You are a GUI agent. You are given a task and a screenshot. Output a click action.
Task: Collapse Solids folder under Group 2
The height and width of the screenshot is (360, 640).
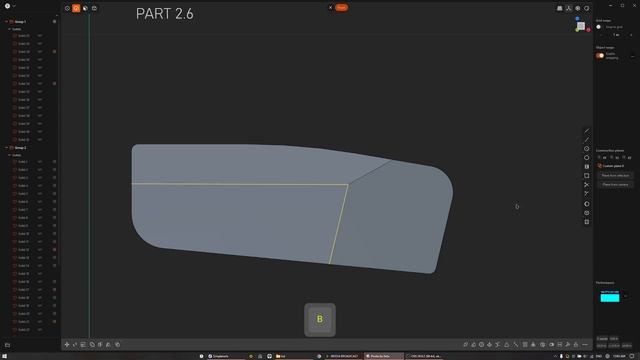pos(10,155)
